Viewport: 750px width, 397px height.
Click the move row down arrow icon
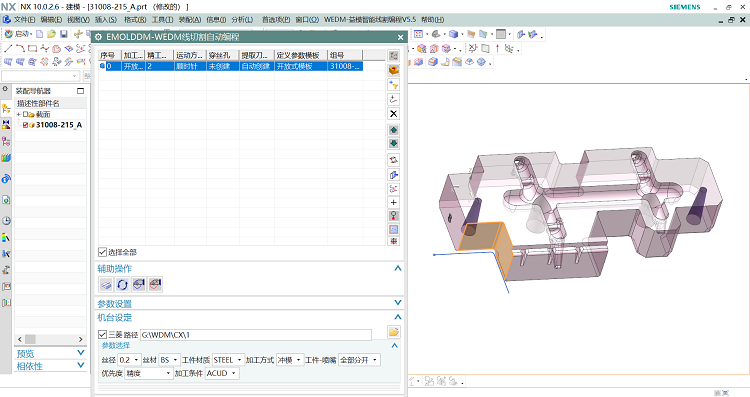coord(393,143)
